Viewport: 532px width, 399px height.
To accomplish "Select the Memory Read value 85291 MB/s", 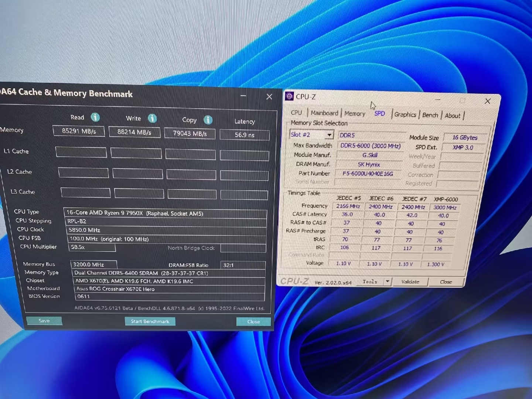I will point(79,131).
